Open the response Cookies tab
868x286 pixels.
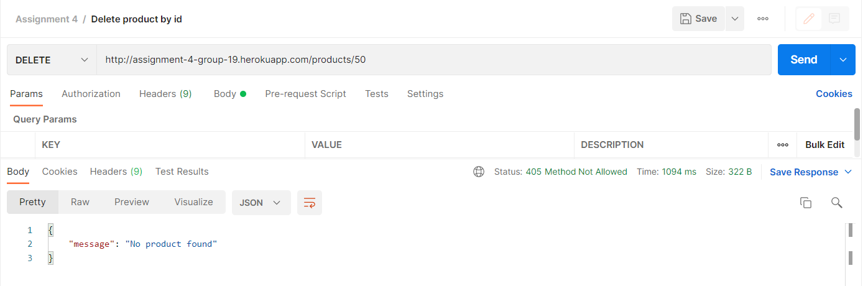coord(60,172)
